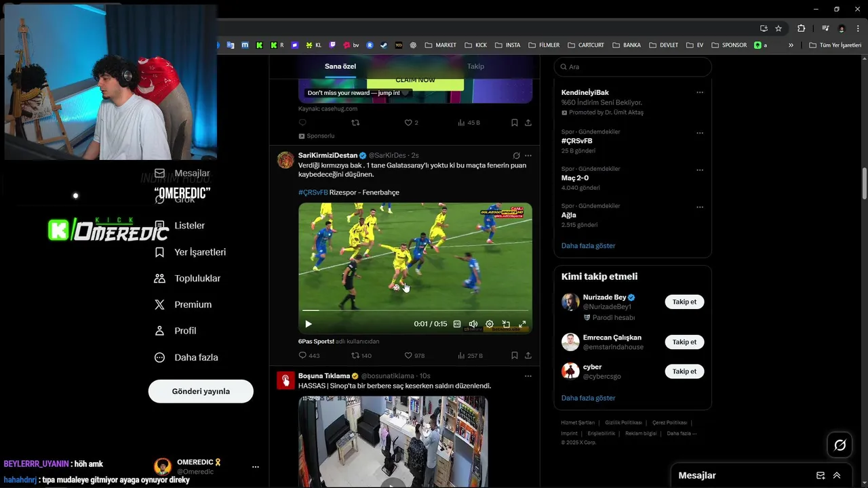Screen dimensions: 868x488
Task: View sponsored post 45 B analytics
Action: click(469, 123)
